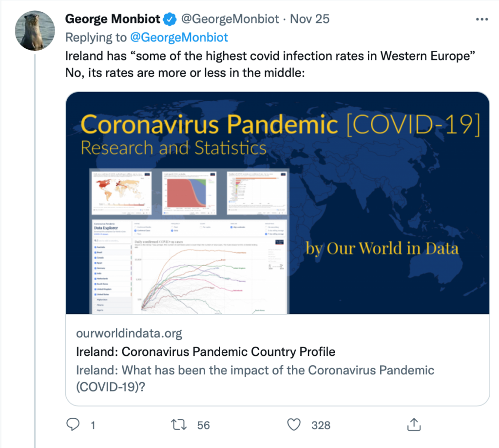This screenshot has width=499, height=448.
Task: Click the tweet text about Ireland's rates
Action: pos(270,64)
